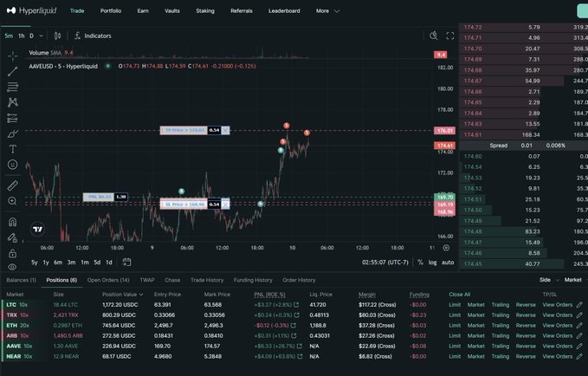This screenshot has width=588, height=376.
Task: Expand the More navigation menu
Action: coord(327,11)
